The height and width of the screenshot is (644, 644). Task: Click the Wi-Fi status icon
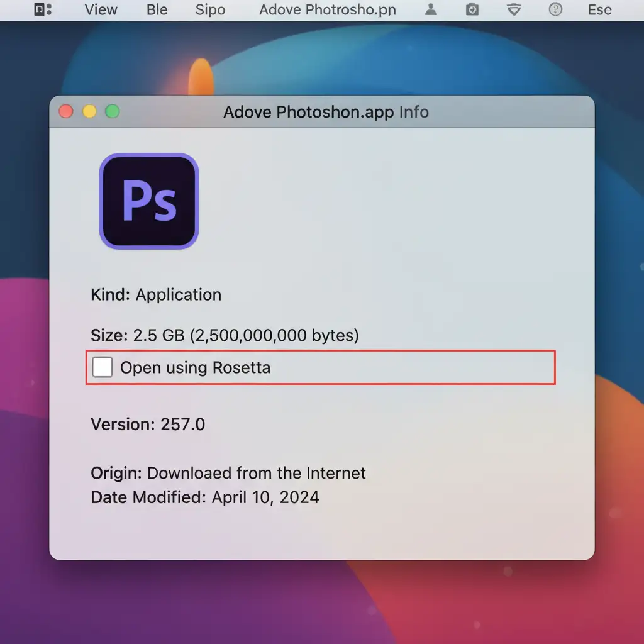pyautogui.click(x=514, y=9)
